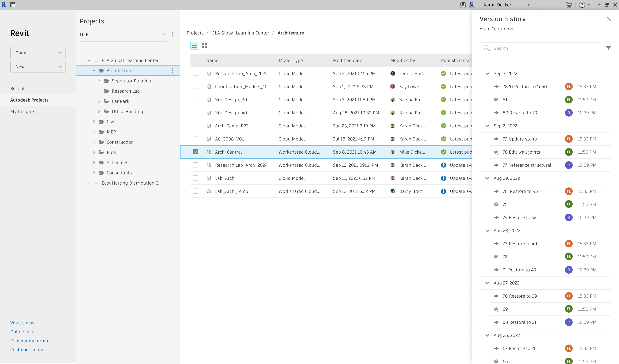Open the Karan Decker account dropdown
619x364 pixels.
tap(528, 5)
